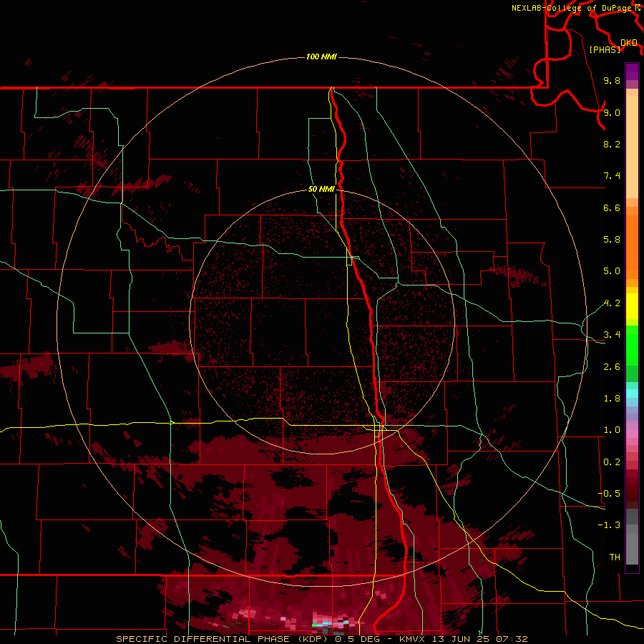644x644 pixels.
Task: Click the 3.4 scale value
Action: click(612, 335)
